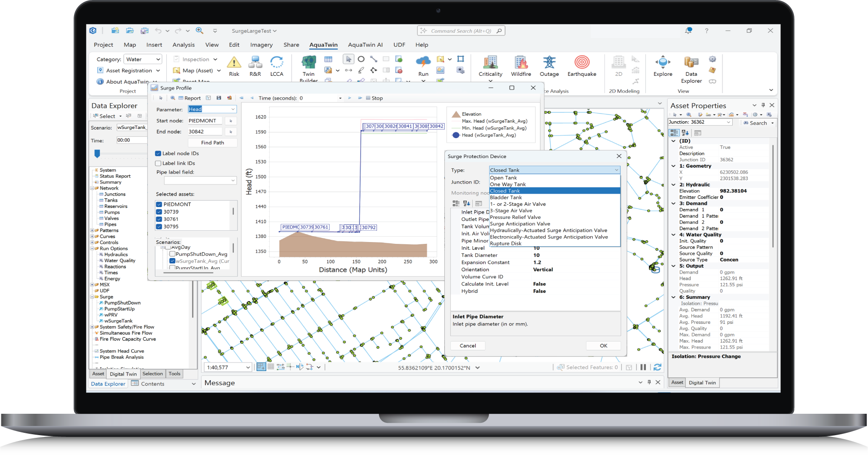This screenshot has width=868, height=461.
Task: Click the Find Path button
Action: tap(213, 143)
